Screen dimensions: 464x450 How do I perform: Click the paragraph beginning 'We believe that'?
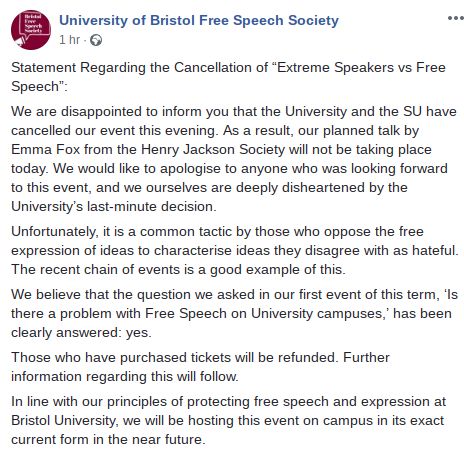pyautogui.click(x=234, y=313)
